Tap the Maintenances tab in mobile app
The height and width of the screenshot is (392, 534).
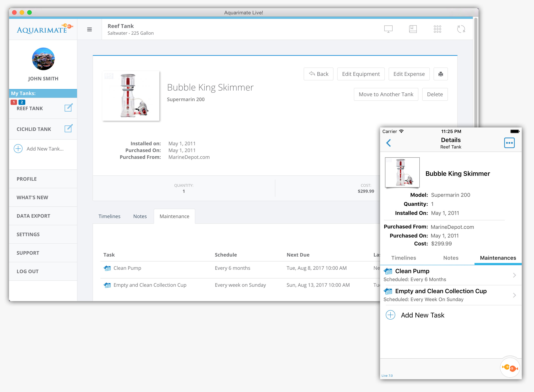tap(498, 258)
